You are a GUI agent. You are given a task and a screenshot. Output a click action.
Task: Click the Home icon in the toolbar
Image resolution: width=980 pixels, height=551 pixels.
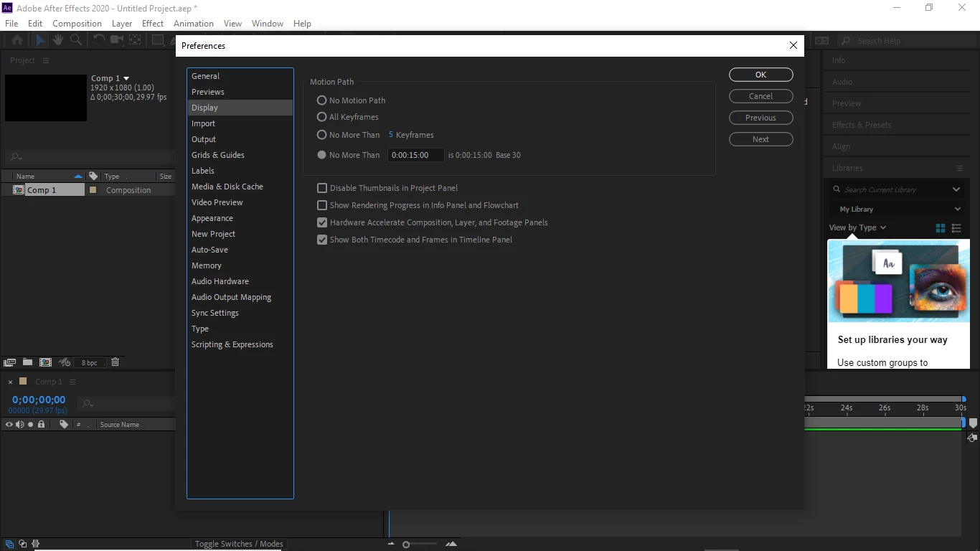[x=17, y=40]
